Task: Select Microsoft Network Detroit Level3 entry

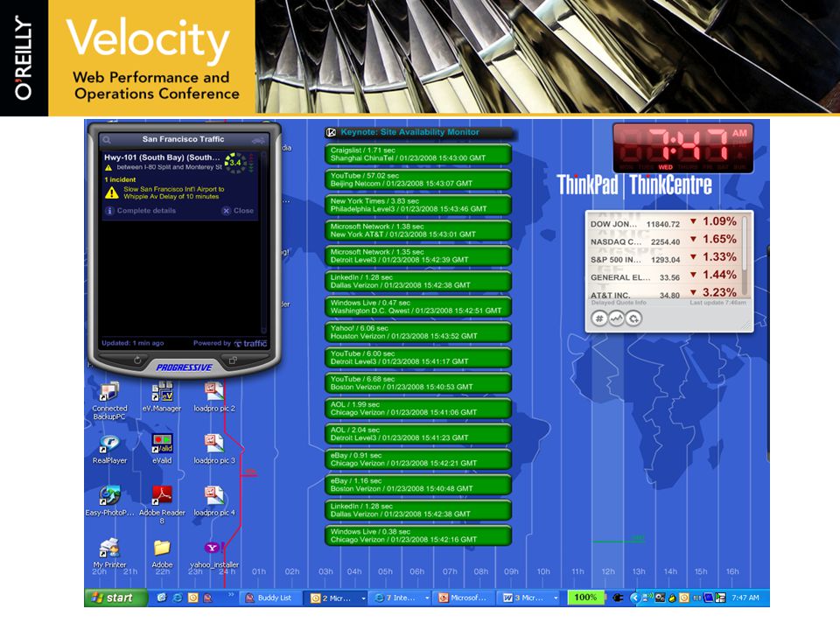Action: (x=418, y=255)
